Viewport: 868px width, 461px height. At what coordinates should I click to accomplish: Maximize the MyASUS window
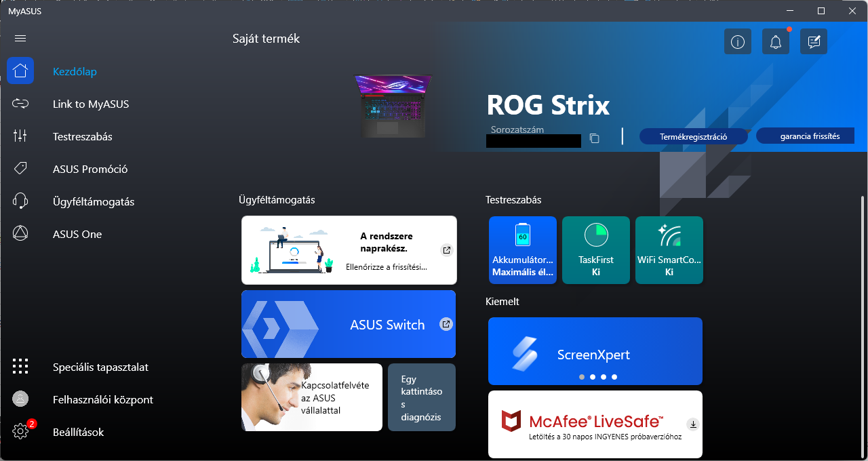pos(821,10)
